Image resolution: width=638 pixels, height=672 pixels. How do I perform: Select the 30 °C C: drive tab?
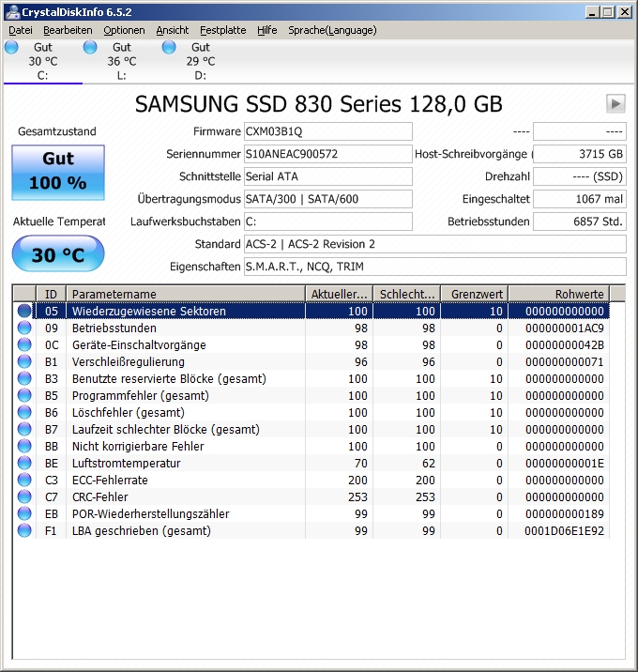pyautogui.click(x=43, y=61)
